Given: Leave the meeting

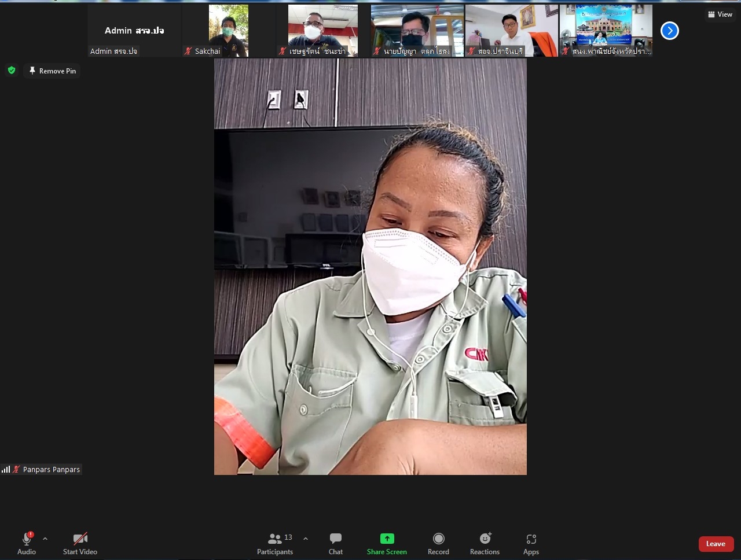Looking at the screenshot, I should 716,544.
